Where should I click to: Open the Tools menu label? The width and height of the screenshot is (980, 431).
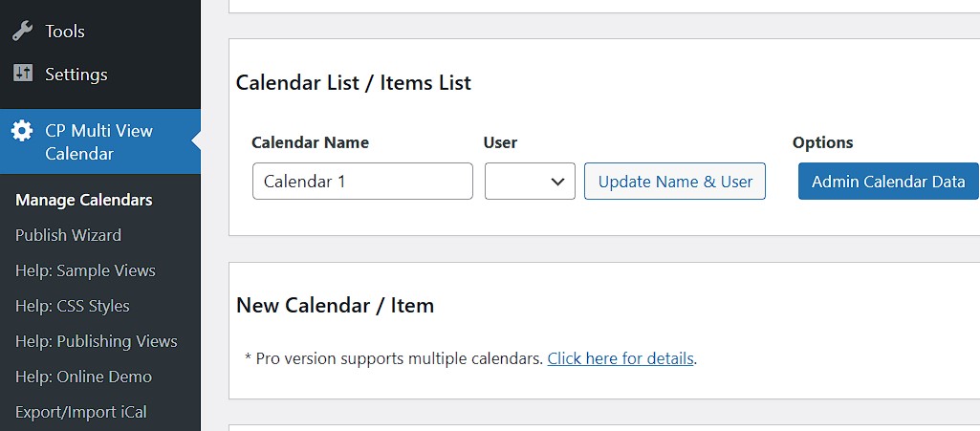65,32
